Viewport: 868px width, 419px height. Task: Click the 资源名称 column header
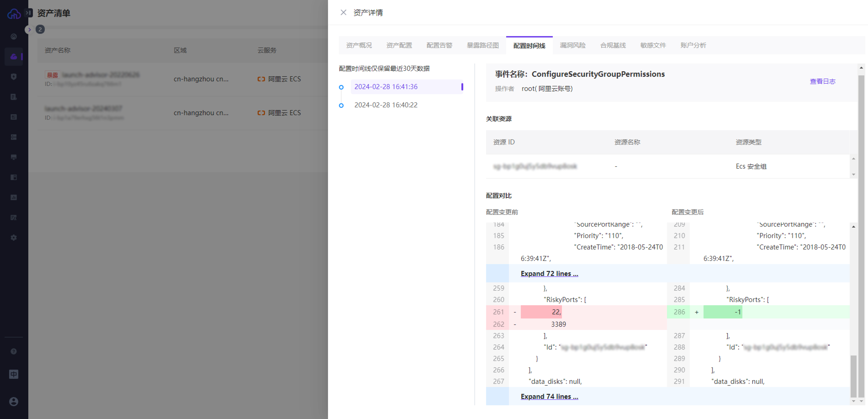tap(627, 142)
